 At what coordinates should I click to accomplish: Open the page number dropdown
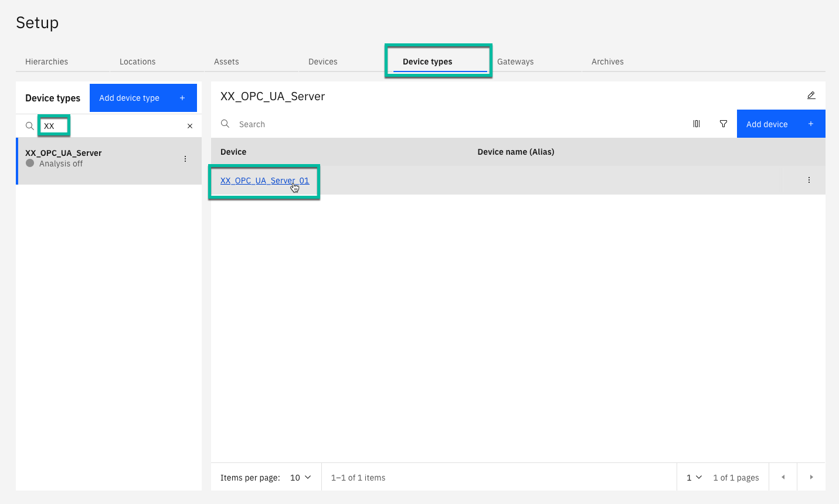click(x=694, y=478)
